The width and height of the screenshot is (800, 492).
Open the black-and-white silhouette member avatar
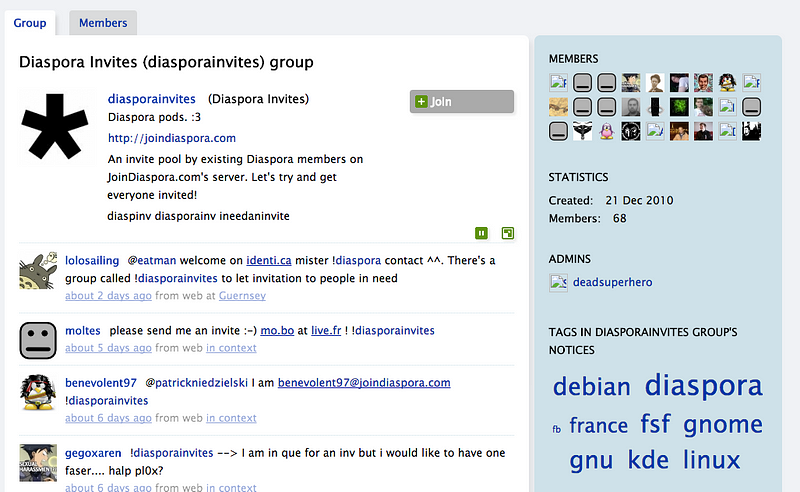pos(752,131)
